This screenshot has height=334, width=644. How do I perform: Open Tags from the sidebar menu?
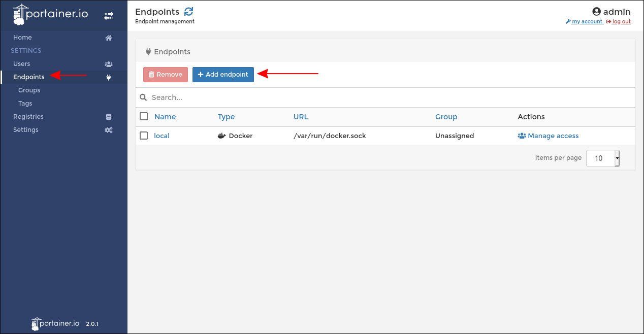[x=25, y=103]
